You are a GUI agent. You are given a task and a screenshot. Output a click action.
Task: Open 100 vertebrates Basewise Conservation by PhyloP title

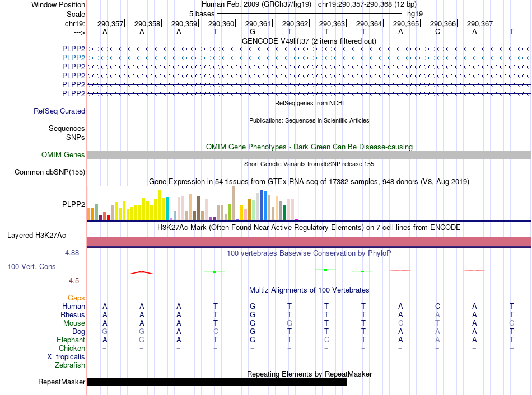point(309,253)
